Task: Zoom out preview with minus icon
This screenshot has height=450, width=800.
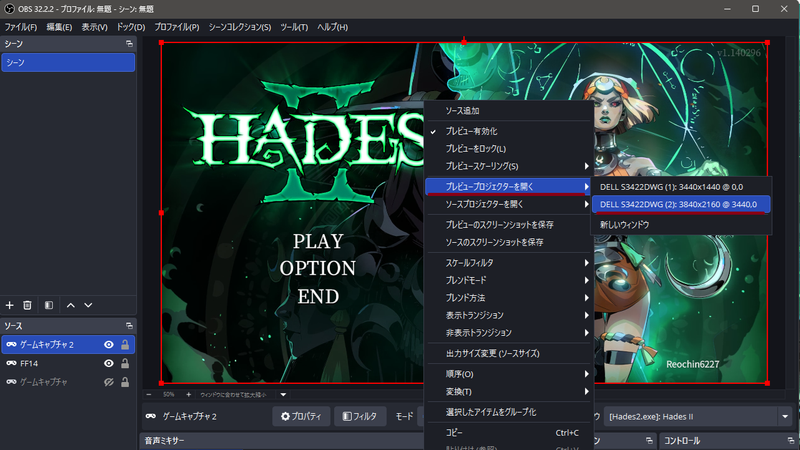Action: [148, 394]
